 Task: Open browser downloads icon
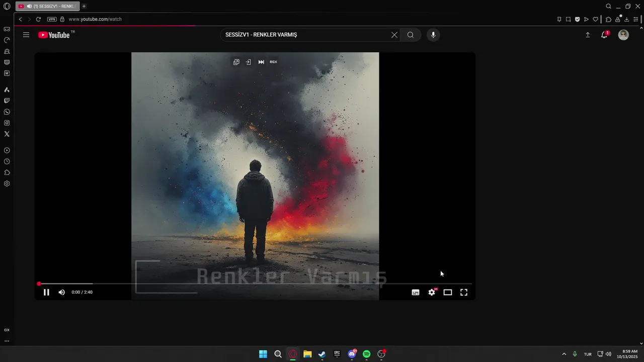[626, 19]
